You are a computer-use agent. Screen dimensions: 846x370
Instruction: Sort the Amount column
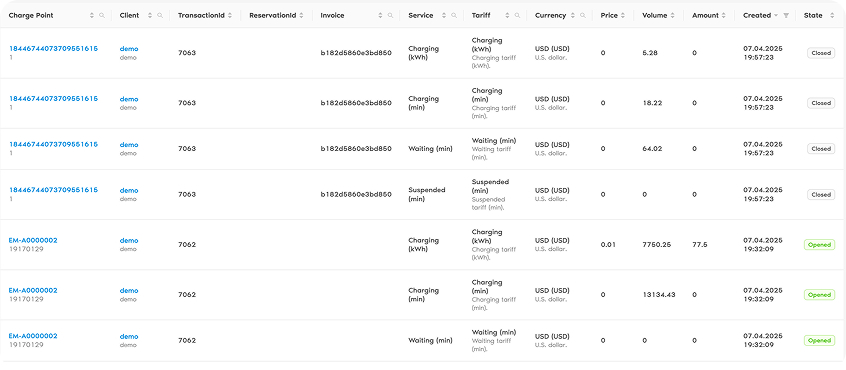point(724,16)
